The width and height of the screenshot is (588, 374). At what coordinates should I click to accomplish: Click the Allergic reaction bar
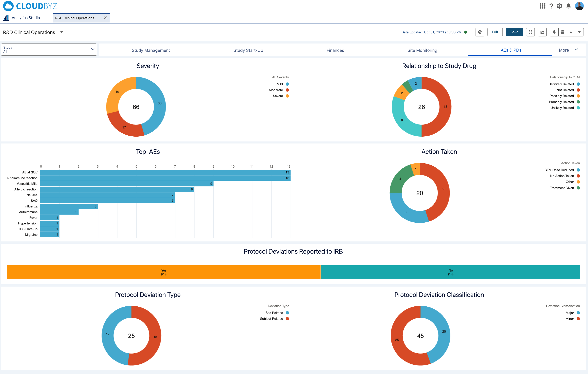[x=117, y=189]
